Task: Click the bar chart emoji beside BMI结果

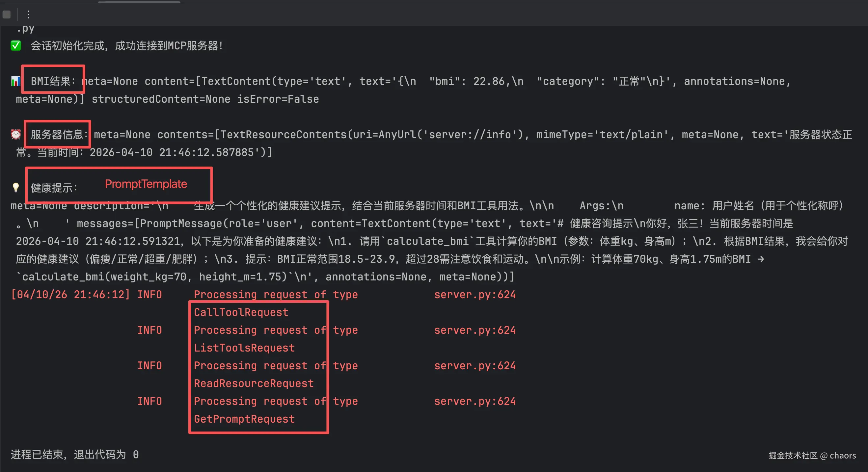Action: click(15, 81)
